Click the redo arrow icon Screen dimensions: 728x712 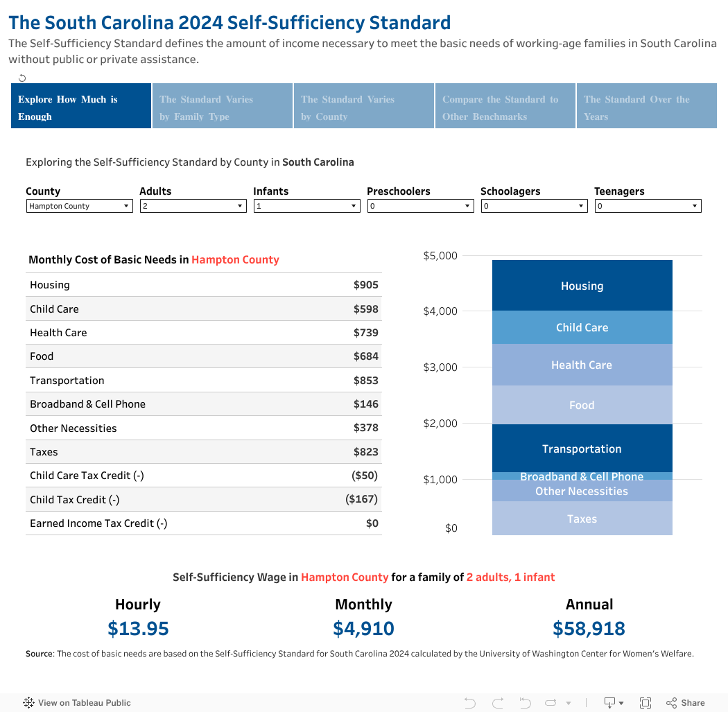click(x=498, y=703)
